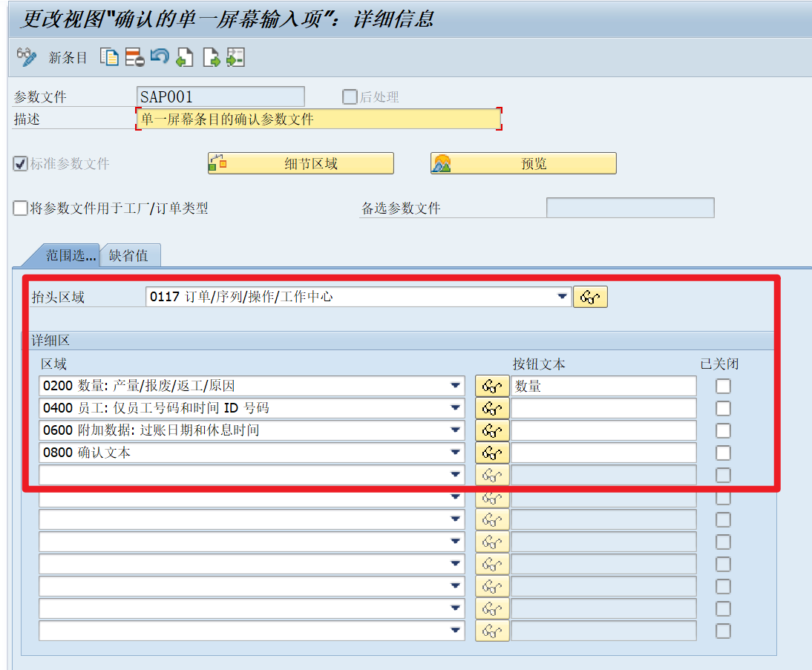Click the glasses icon next to 抬头区域 dropdown
The image size is (812, 670).
pyautogui.click(x=590, y=296)
